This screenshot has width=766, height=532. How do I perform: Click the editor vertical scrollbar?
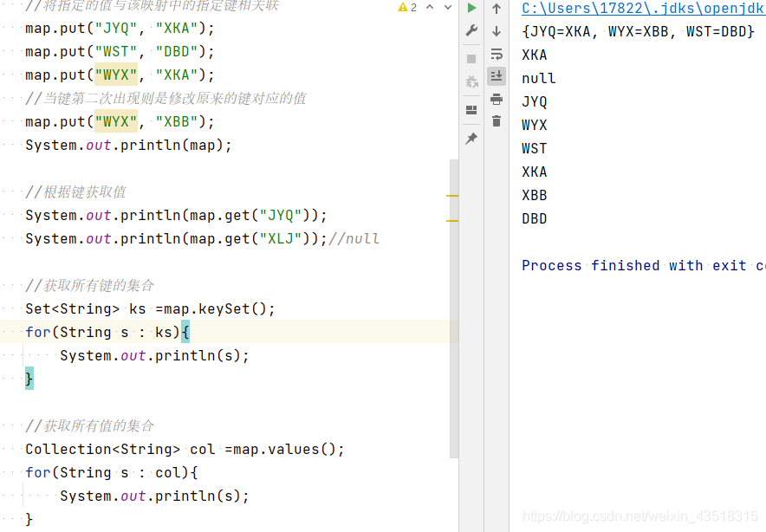(454, 308)
